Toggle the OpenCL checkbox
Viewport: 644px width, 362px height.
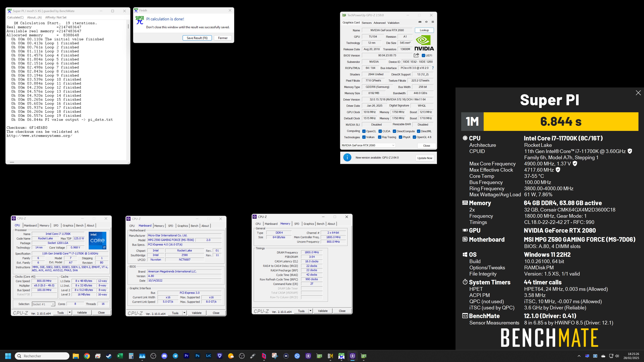[364, 131]
